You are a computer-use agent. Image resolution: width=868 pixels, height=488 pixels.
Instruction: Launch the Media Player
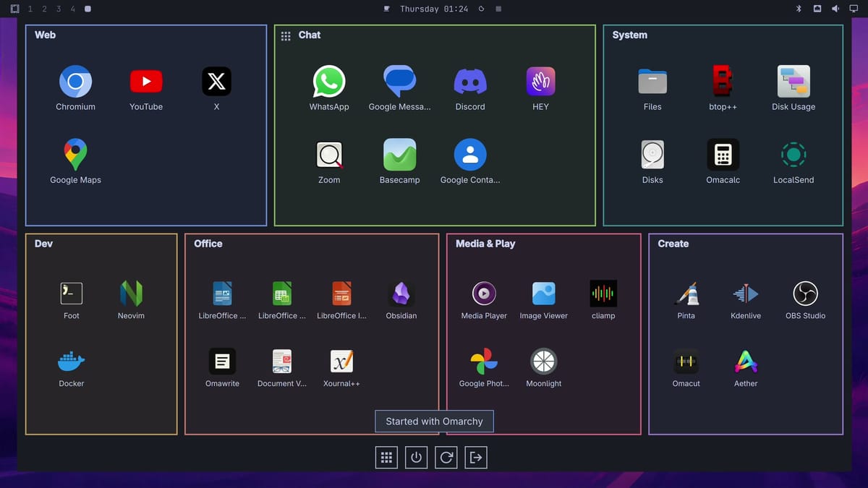[484, 293]
